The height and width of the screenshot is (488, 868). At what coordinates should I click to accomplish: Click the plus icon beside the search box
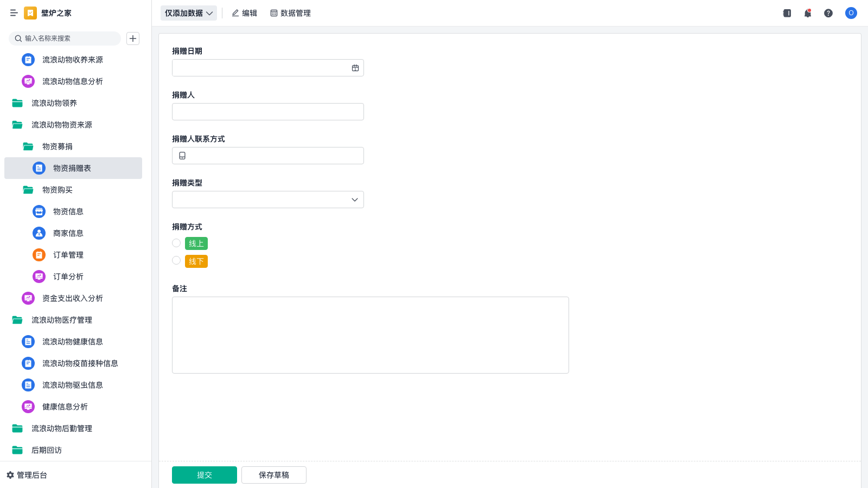coord(133,38)
